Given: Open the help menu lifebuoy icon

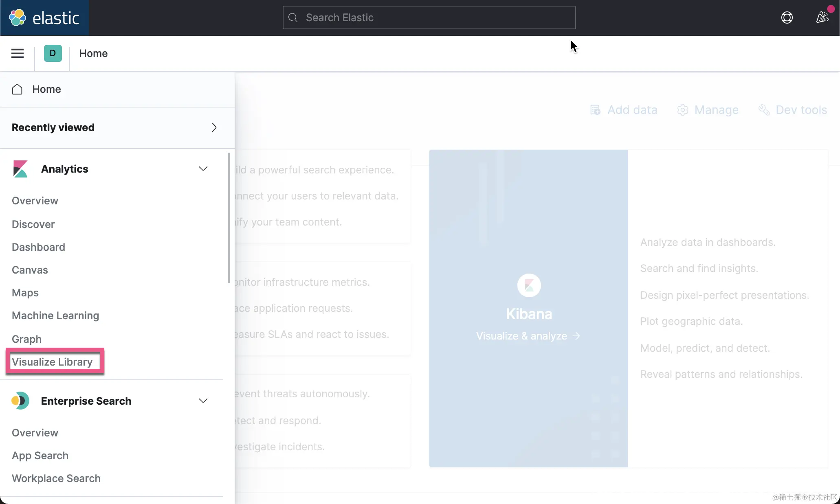Looking at the screenshot, I should 787,18.
